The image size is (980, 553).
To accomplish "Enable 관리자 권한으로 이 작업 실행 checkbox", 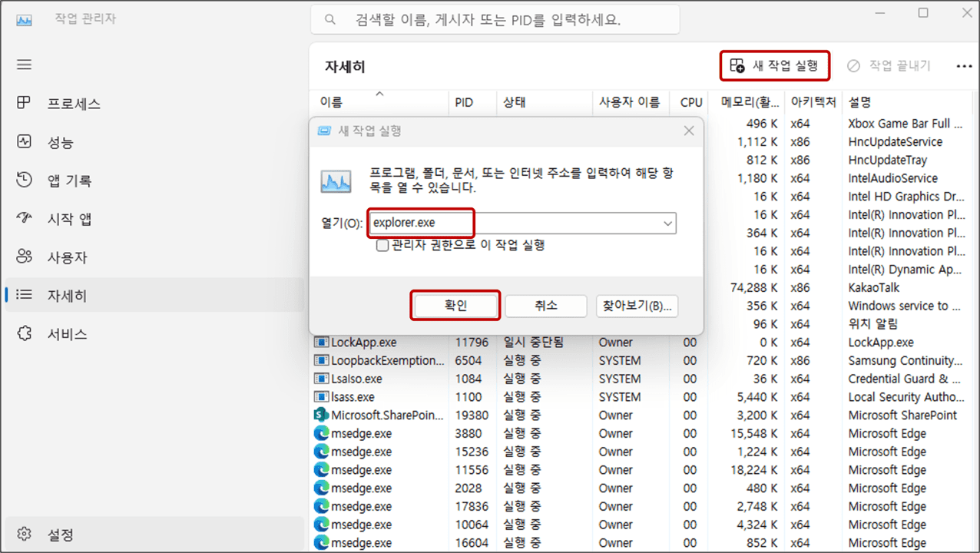I will [382, 246].
